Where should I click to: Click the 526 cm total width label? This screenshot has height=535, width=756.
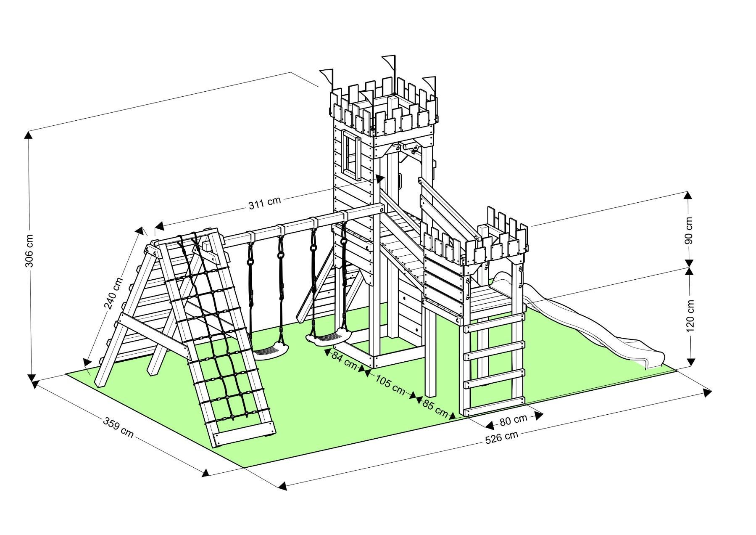pos(501,438)
